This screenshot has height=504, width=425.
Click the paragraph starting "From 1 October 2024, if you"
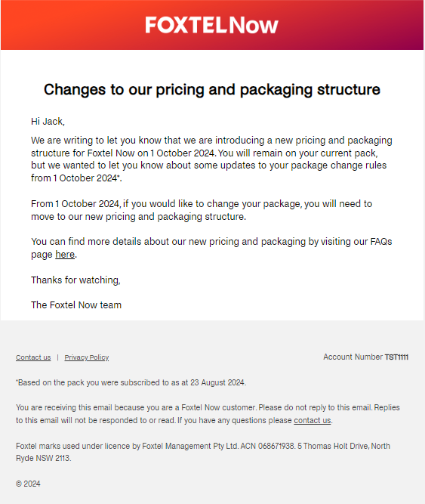tap(202, 210)
